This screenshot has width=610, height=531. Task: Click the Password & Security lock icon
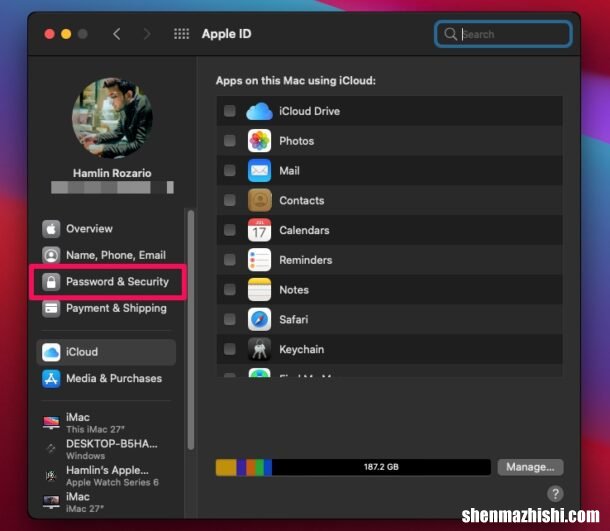[51, 282]
